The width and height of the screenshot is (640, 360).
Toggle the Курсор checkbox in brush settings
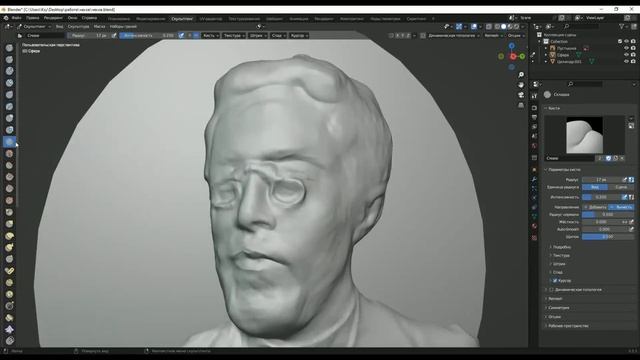[555, 281]
